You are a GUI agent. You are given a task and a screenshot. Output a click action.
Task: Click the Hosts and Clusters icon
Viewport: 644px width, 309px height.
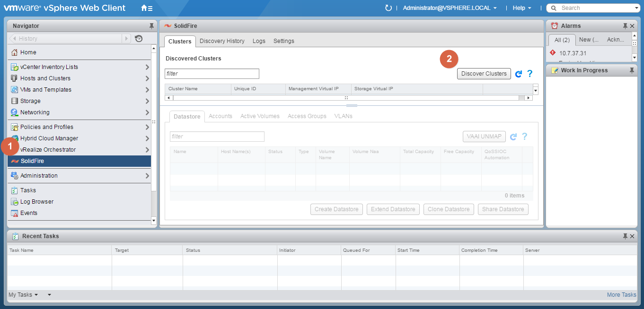pos(14,78)
